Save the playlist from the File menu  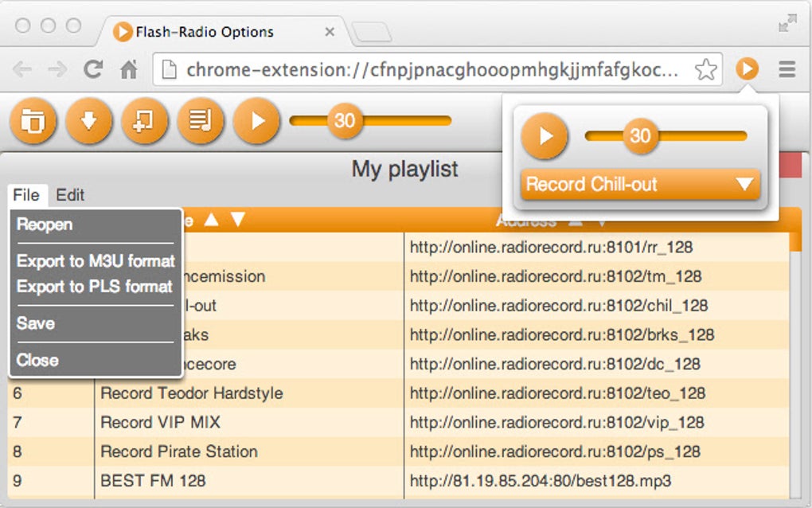coord(37,323)
